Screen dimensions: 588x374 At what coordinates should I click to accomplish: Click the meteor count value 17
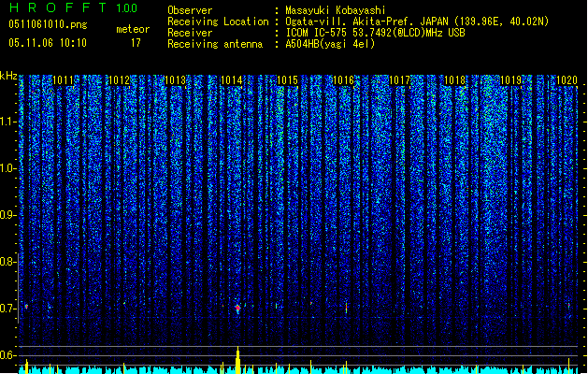136,43
